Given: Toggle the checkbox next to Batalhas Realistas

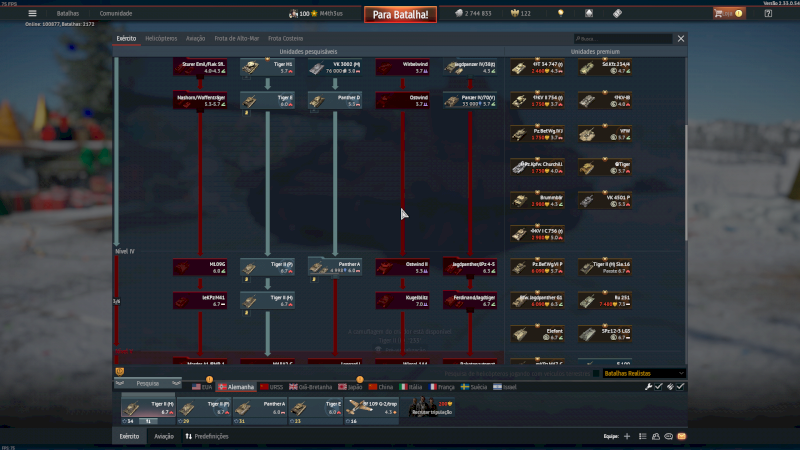Looking at the screenshot, I should (596, 373).
